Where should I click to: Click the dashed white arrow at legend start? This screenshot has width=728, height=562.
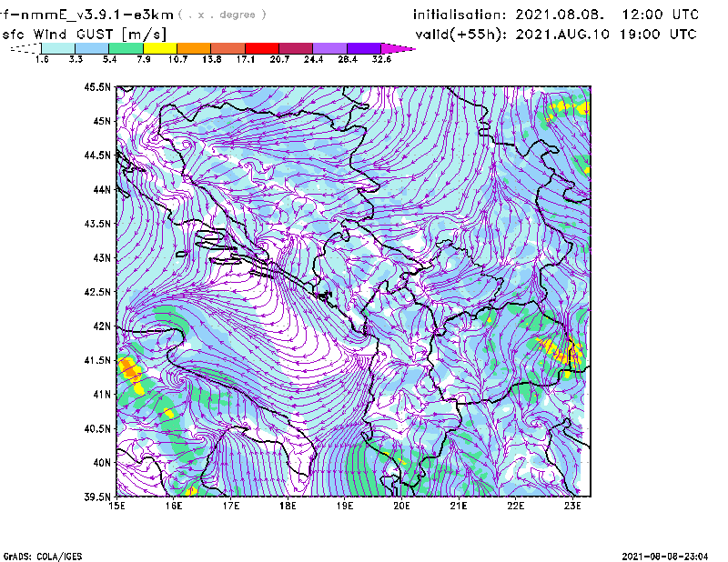[25, 48]
